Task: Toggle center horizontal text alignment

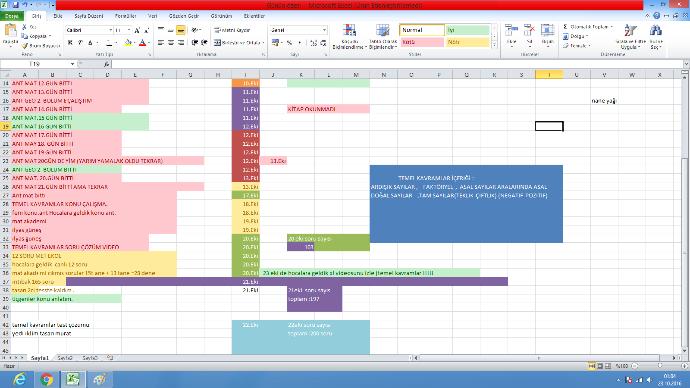Action: [171, 43]
